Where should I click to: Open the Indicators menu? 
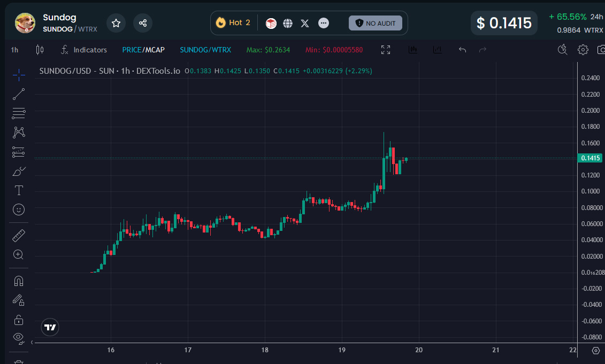[84, 50]
